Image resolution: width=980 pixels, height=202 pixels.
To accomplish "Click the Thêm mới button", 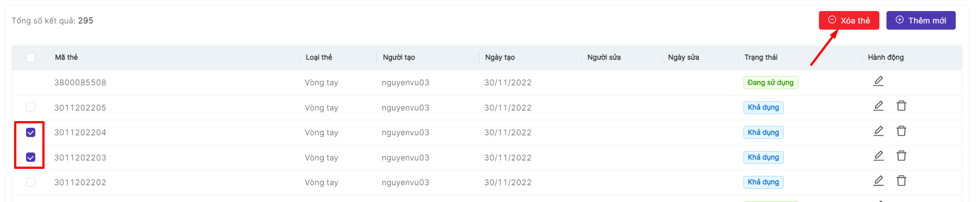I will pos(920,20).
